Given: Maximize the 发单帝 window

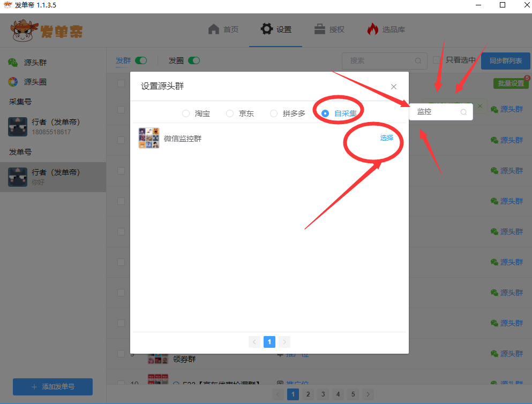Looking at the screenshot, I should 503,5.
